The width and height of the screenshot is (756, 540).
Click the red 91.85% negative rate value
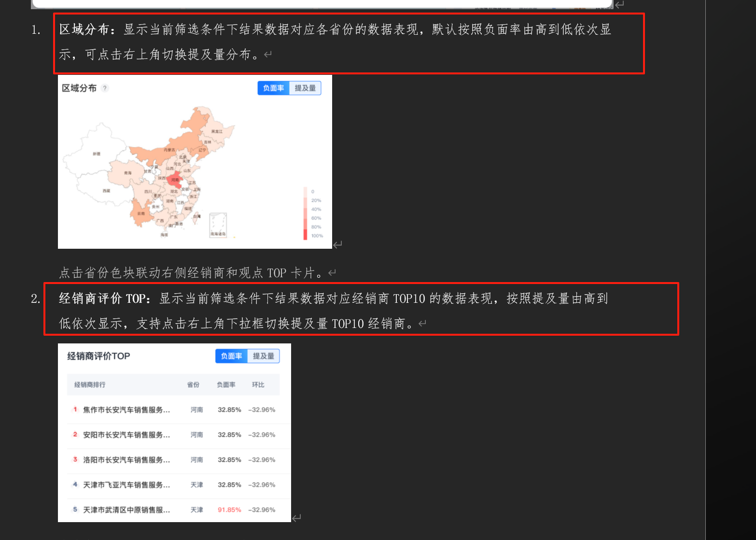[x=229, y=510]
